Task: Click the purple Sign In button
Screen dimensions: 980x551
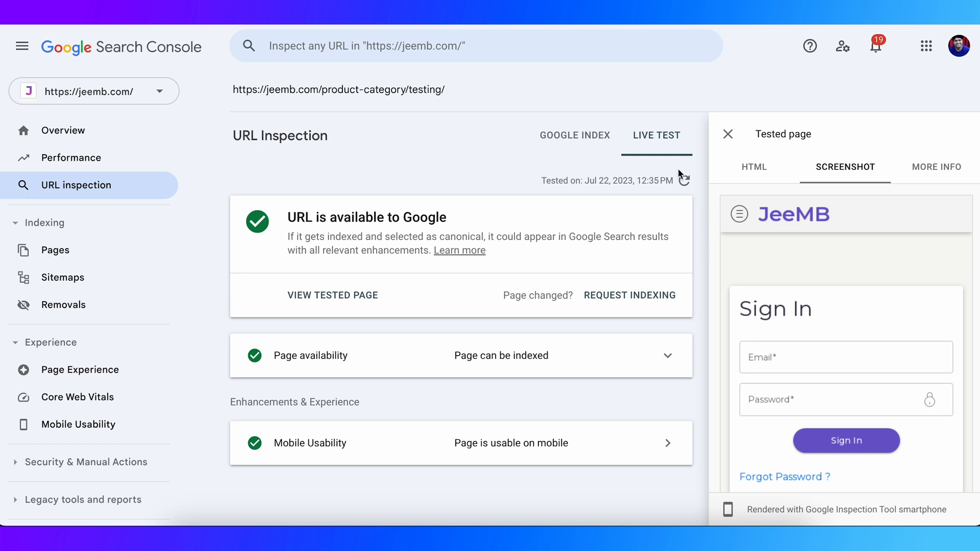Action: (x=846, y=440)
